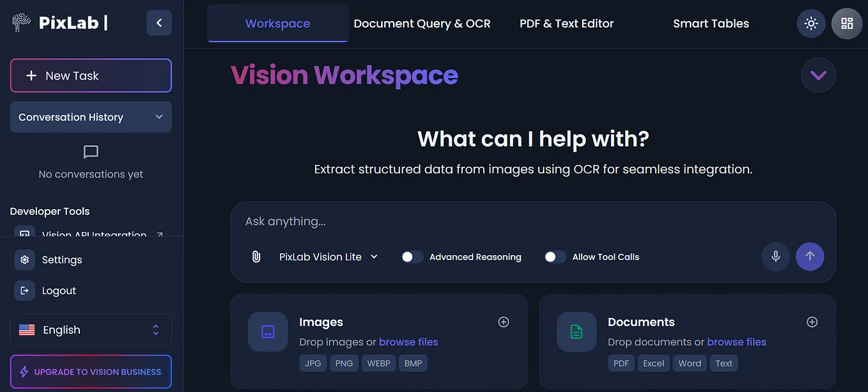Open Settings from the sidebar

(x=62, y=260)
